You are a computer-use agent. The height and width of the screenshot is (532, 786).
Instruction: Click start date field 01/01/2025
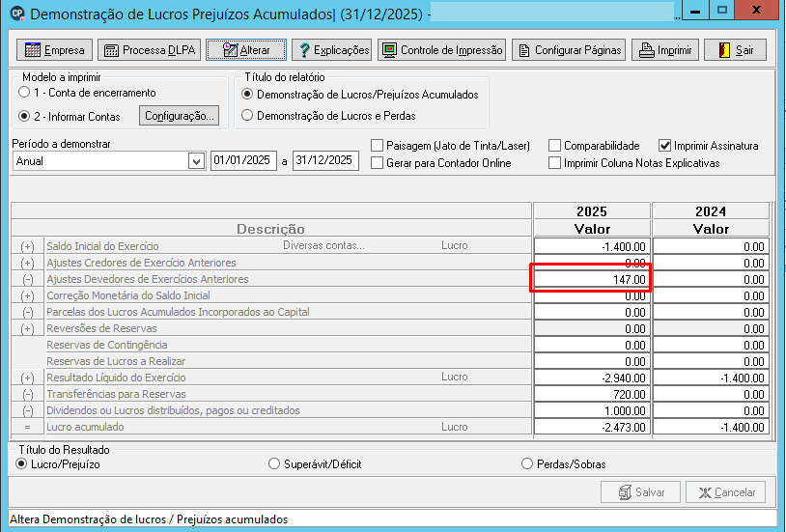pyautogui.click(x=243, y=160)
